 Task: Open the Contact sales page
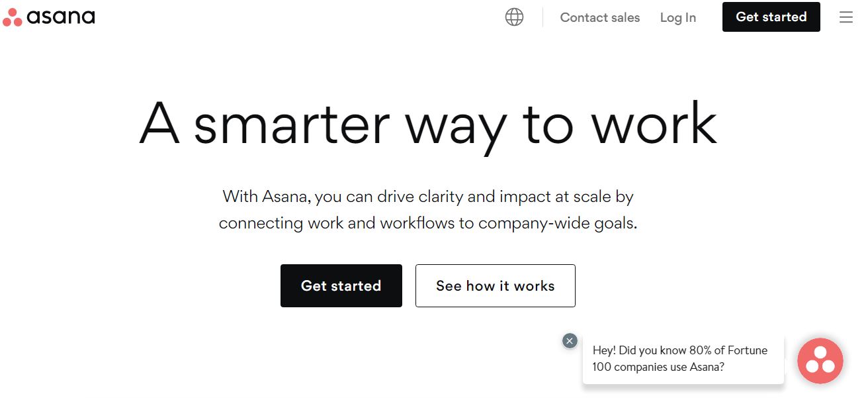[x=599, y=18]
